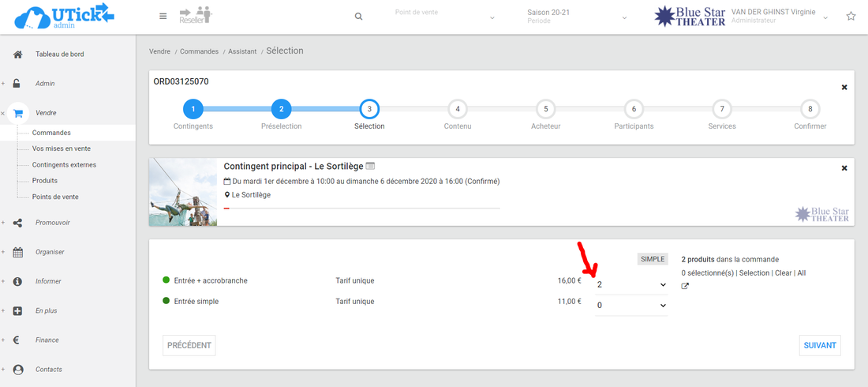868x387 pixels.
Task: Click the search magnifier icon
Action: pyautogui.click(x=359, y=17)
